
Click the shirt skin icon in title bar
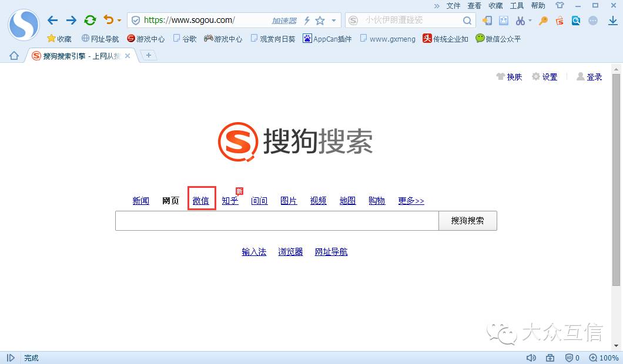pyautogui.click(x=560, y=5)
